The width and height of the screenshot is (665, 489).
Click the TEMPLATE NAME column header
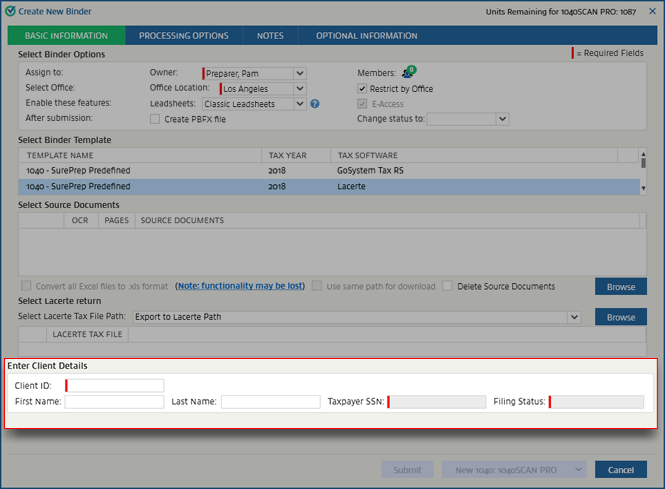(x=140, y=155)
